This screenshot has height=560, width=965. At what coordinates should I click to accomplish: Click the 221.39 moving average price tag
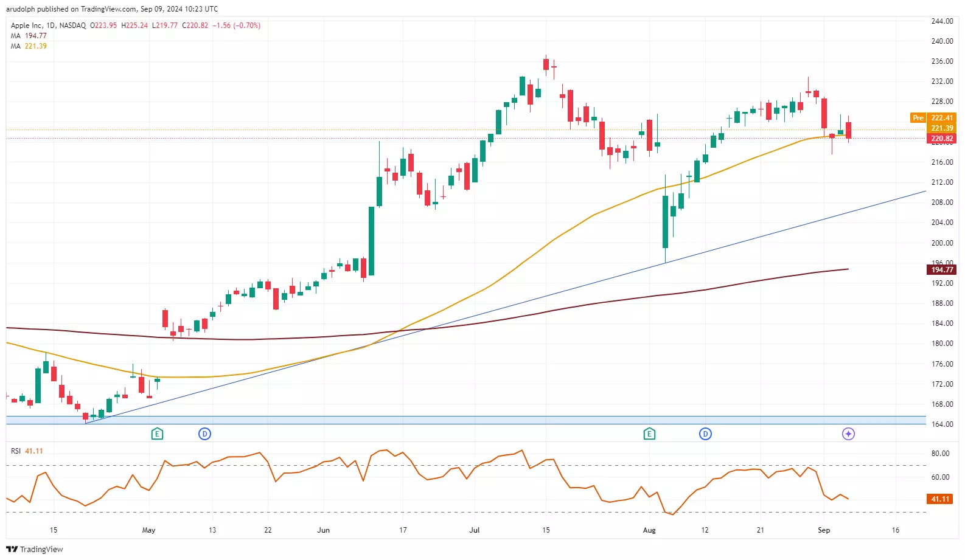click(942, 128)
